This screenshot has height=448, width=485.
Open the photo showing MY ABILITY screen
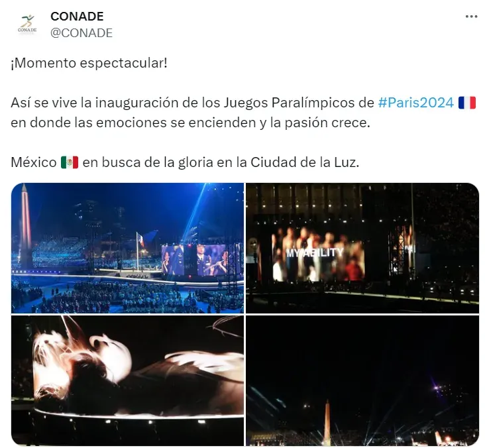click(362, 248)
